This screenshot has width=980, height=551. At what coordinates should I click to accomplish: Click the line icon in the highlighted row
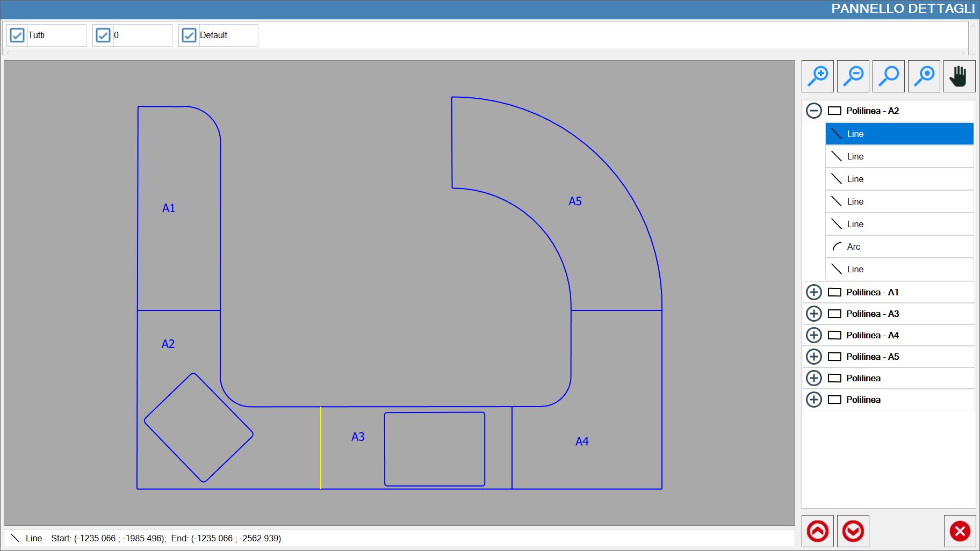pyautogui.click(x=837, y=134)
